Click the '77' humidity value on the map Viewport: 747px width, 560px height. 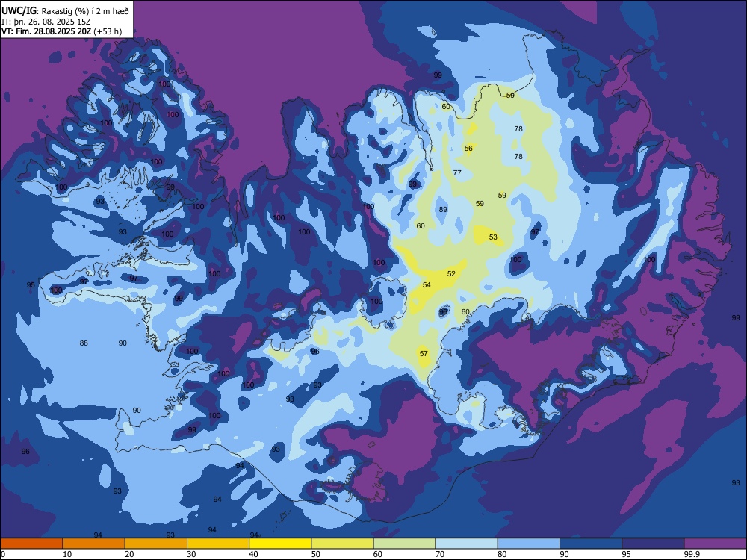pyautogui.click(x=457, y=173)
